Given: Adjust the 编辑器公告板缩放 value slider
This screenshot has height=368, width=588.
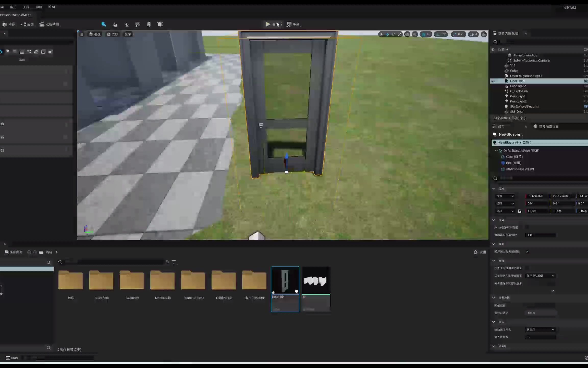Looking at the screenshot, I should [x=541, y=235].
